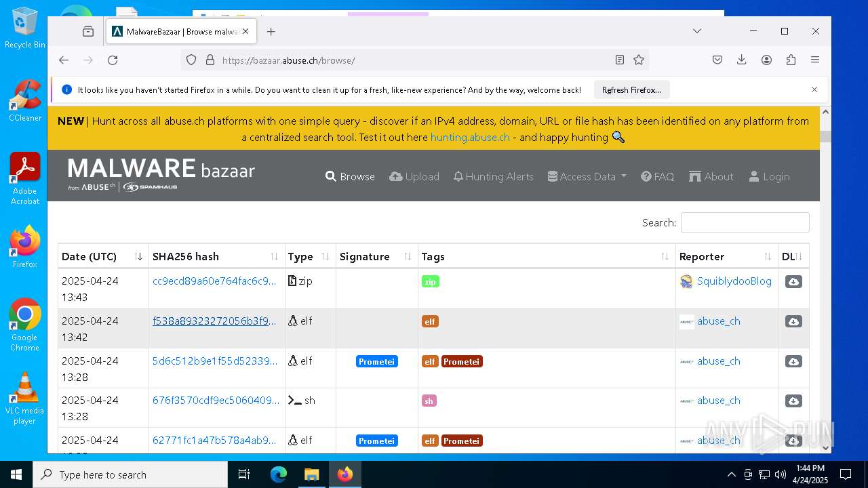This screenshot has height=488, width=868.
Task: Open hash 62771fc1a47b578a4ab9 link
Action: (214, 440)
